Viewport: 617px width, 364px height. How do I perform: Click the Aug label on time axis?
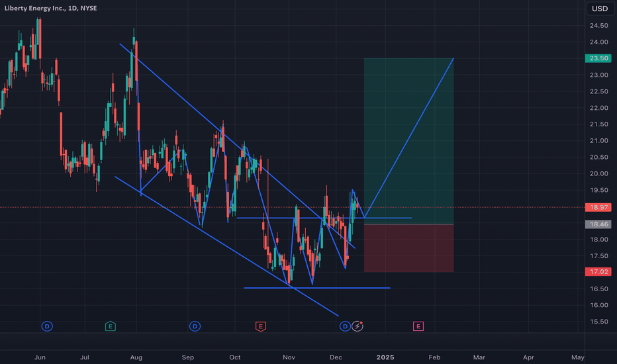coord(136,357)
